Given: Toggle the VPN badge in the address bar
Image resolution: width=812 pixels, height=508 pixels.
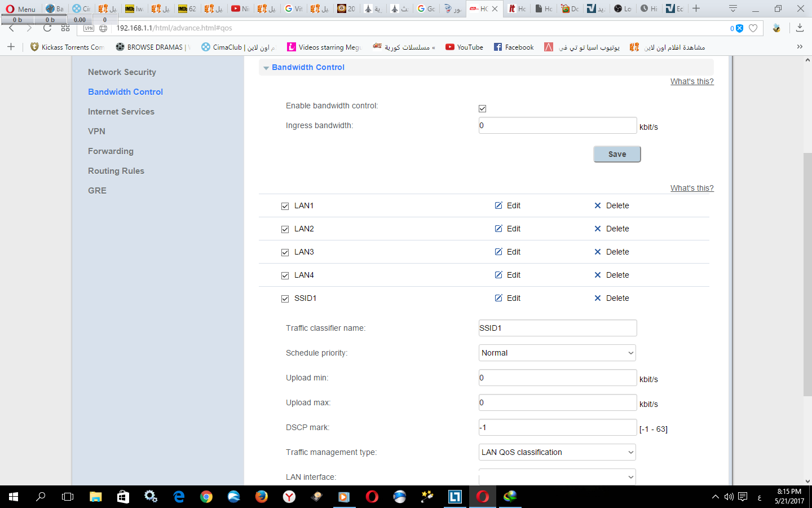Looking at the screenshot, I should coord(89,28).
